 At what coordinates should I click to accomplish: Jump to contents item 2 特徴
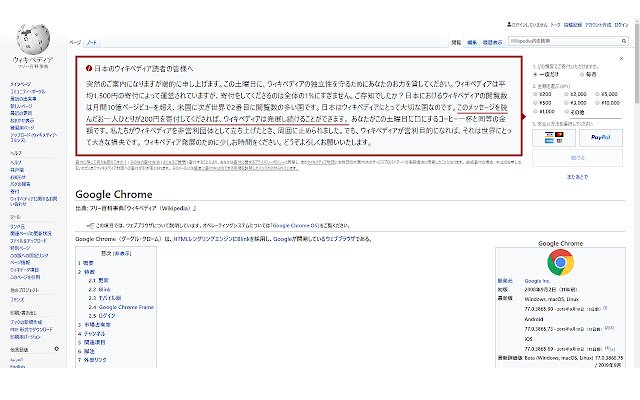pyautogui.click(x=86, y=272)
